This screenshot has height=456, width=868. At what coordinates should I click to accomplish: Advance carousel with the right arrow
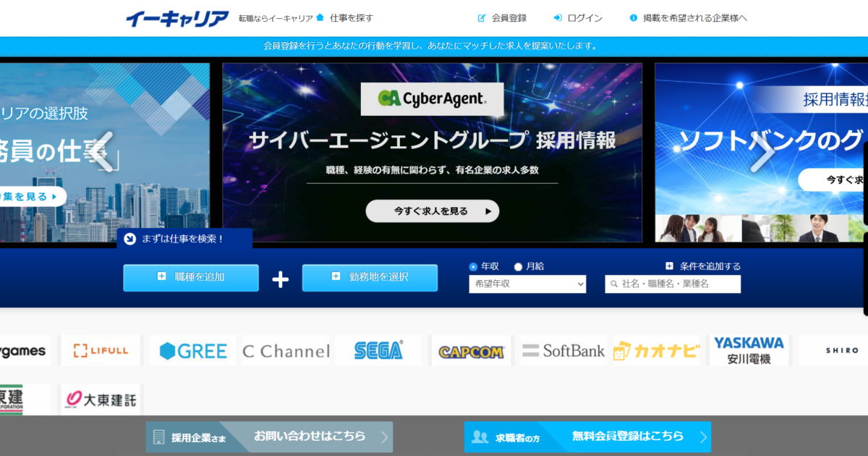pyautogui.click(x=762, y=153)
